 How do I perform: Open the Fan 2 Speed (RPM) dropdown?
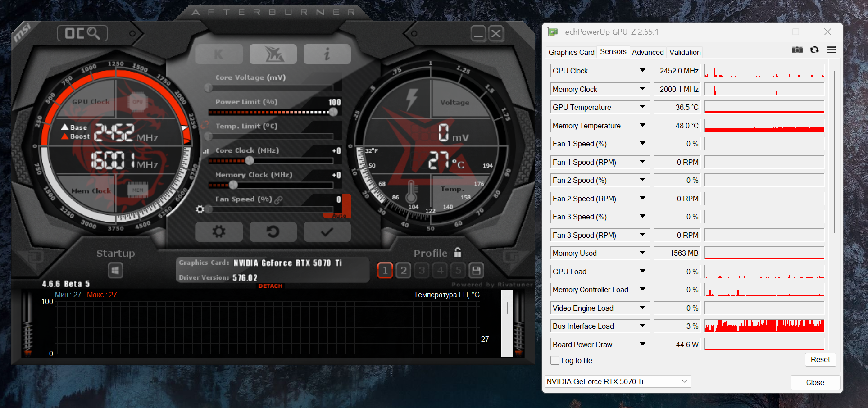[x=642, y=198]
